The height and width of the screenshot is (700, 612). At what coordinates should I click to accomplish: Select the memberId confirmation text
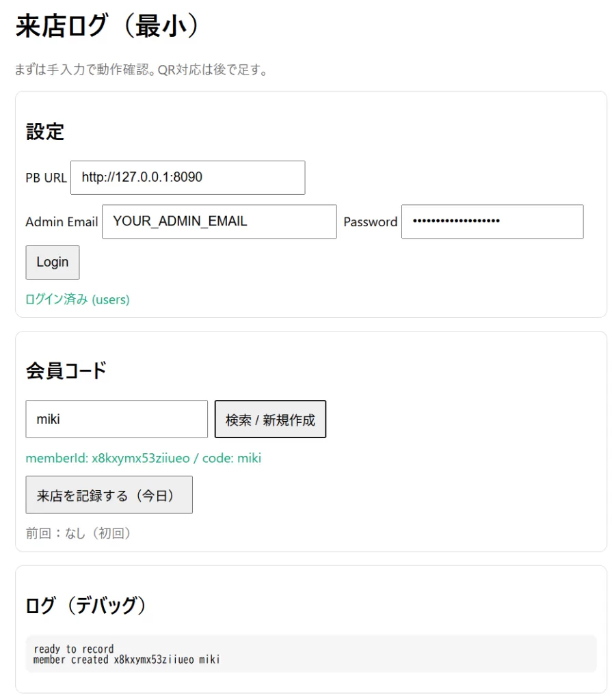tap(142, 457)
